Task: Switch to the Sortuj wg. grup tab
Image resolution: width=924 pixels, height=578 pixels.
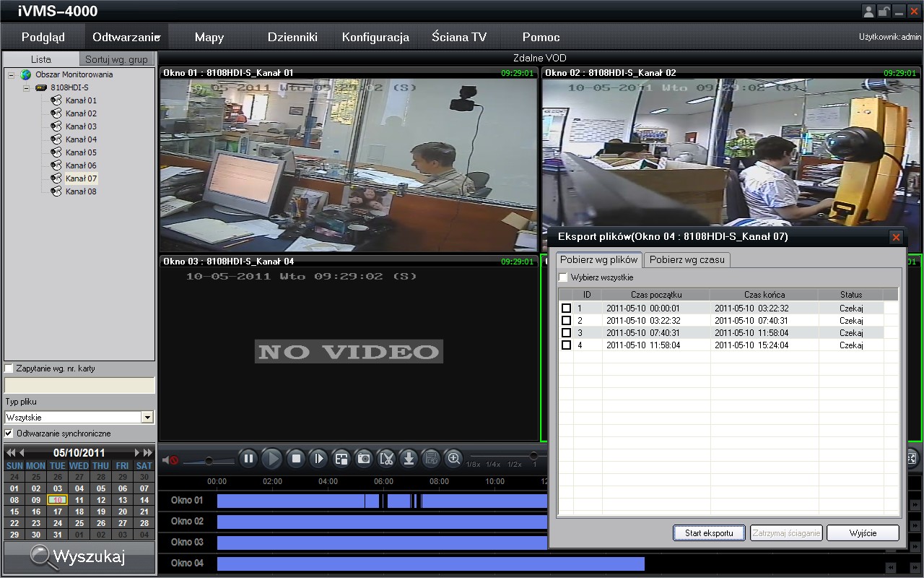Action: (x=116, y=59)
